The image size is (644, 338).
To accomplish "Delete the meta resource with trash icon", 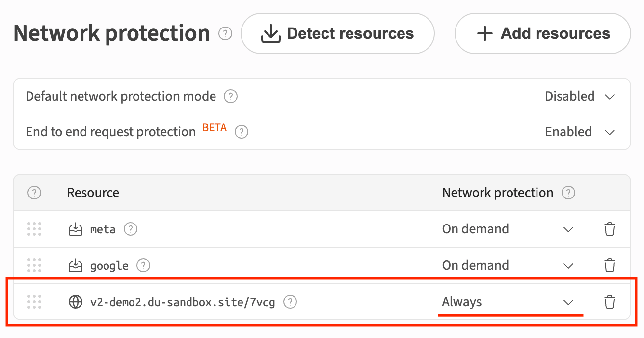I will click(609, 229).
